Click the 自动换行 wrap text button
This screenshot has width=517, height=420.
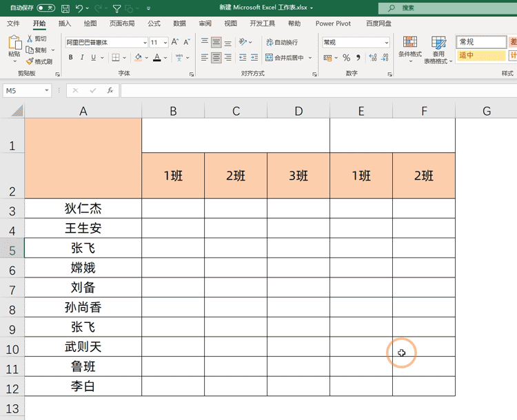coord(282,42)
